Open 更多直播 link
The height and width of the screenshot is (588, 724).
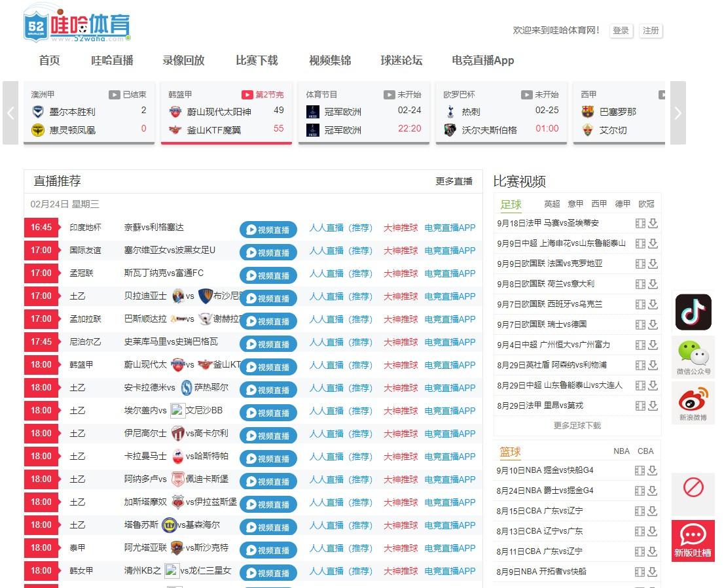(x=454, y=181)
